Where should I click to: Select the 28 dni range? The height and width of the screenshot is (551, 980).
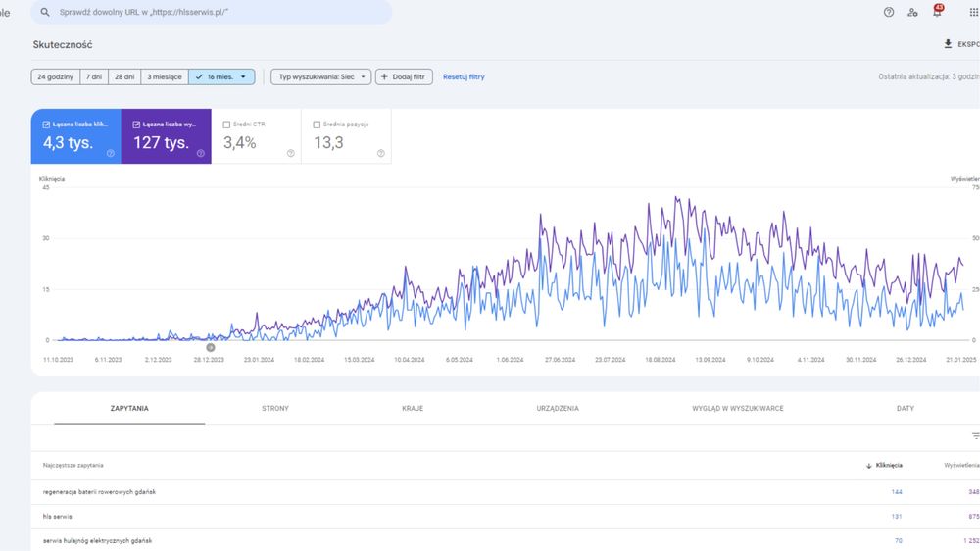point(124,76)
